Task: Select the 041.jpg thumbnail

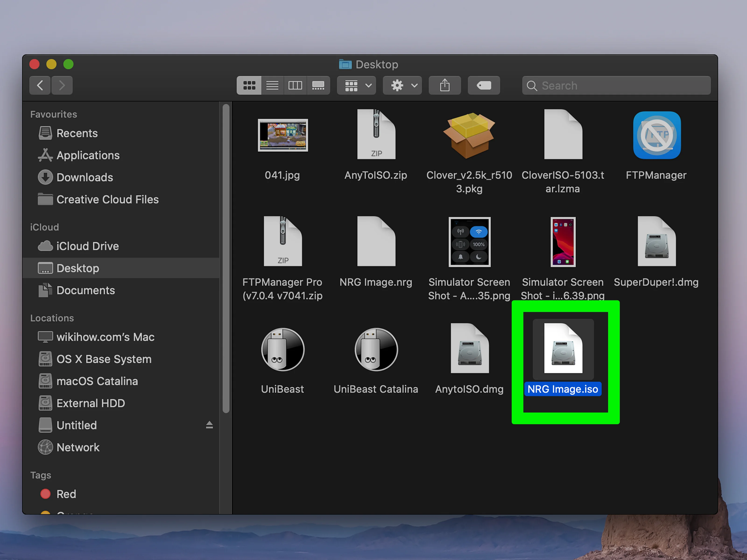Action: (283, 135)
